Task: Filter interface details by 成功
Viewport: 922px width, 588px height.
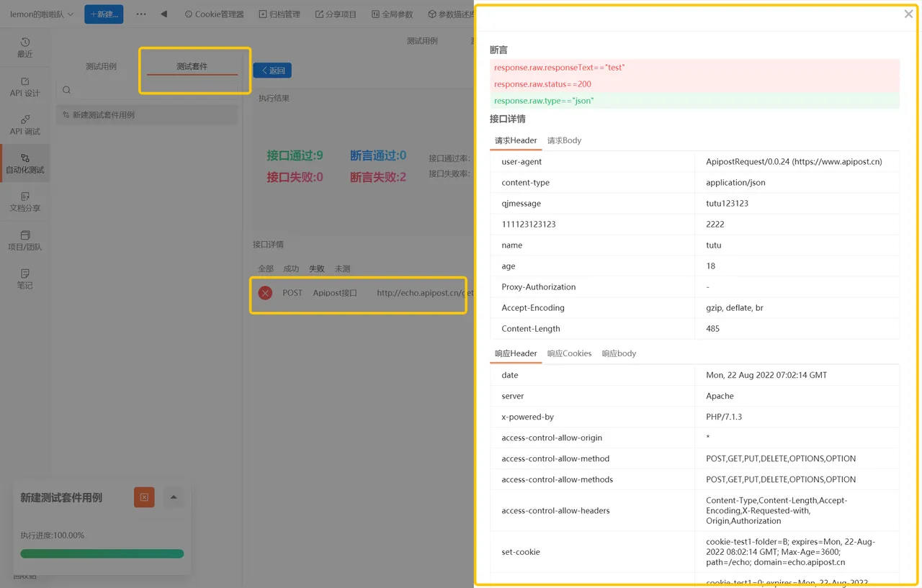Action: pos(291,268)
